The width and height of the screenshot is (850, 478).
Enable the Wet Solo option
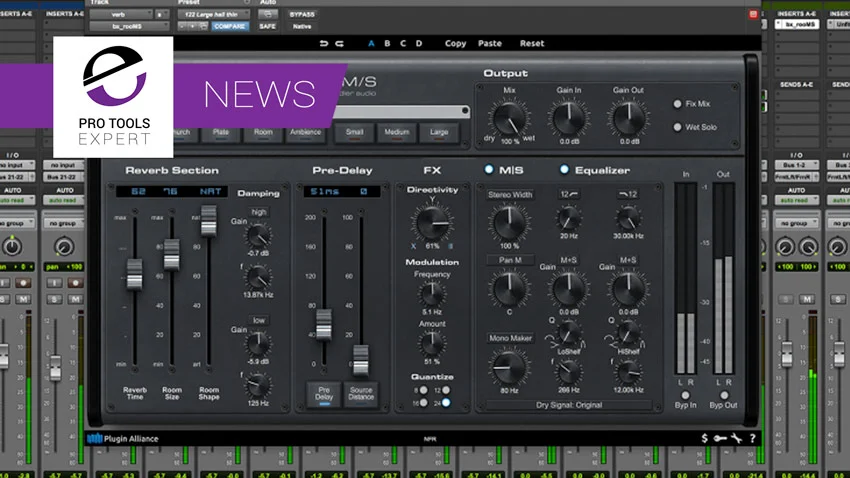click(677, 127)
